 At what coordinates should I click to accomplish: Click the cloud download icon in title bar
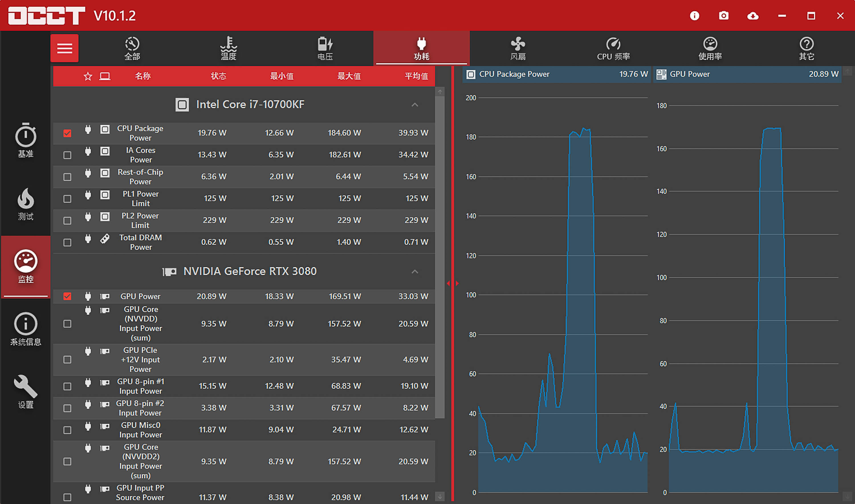coord(753,16)
